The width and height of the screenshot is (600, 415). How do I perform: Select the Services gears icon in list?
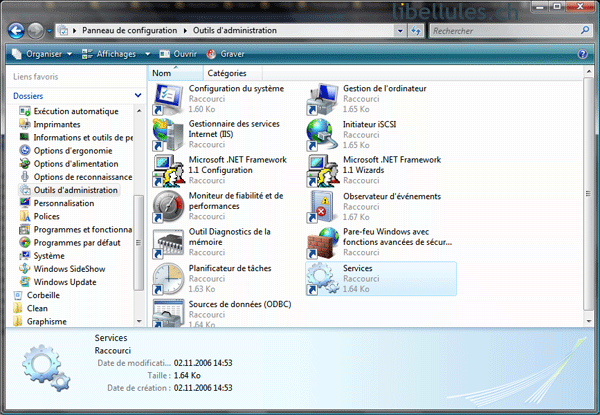point(323,279)
